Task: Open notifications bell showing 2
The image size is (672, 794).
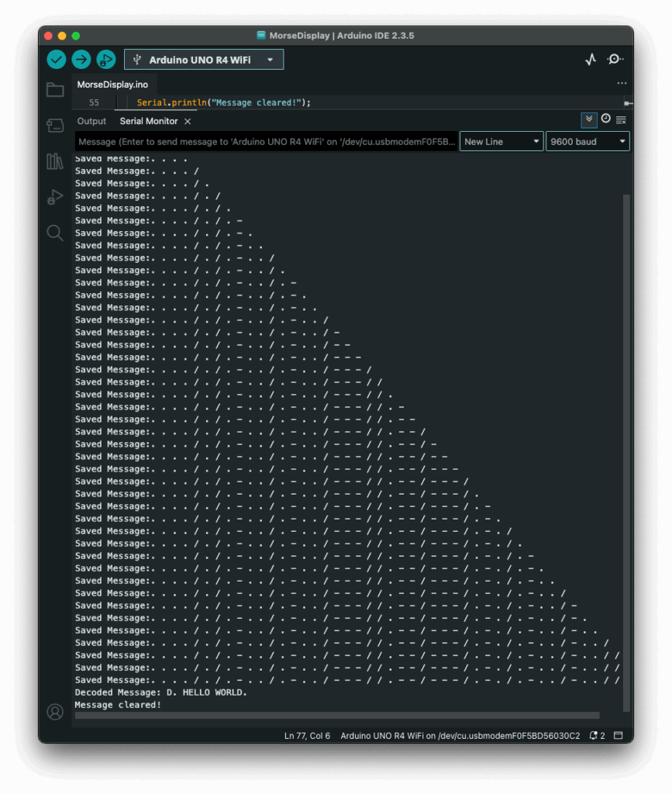Action: [x=597, y=735]
